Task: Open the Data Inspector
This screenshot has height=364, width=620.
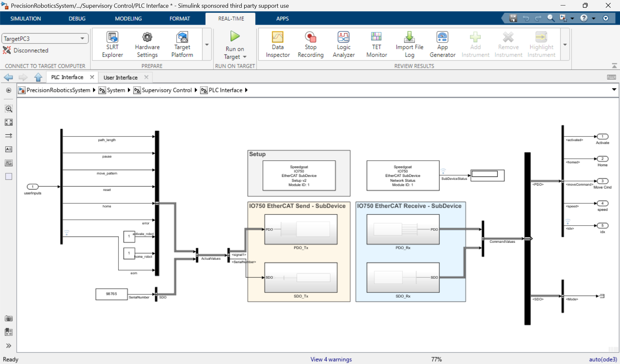Action: (278, 45)
